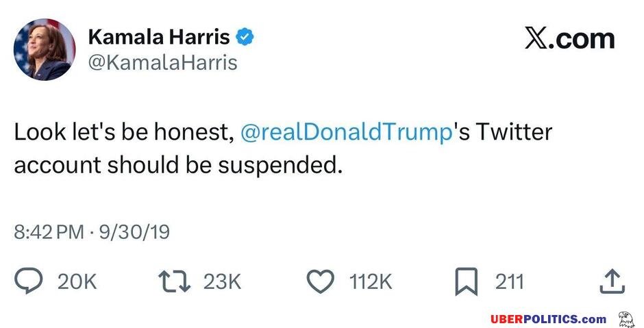Open the Kamala Harris display name
Image resolution: width=644 pixels, height=328 pixels.
[x=158, y=37]
